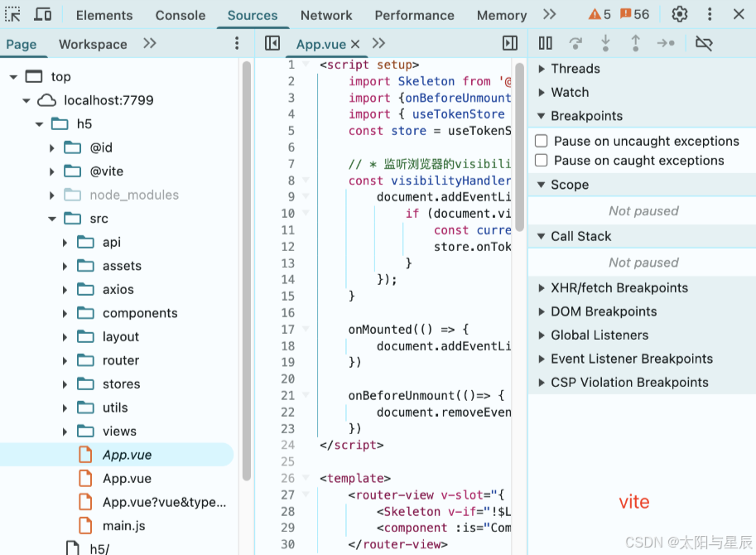Open the Performance tab
The height and width of the screenshot is (555, 756).
click(x=414, y=15)
